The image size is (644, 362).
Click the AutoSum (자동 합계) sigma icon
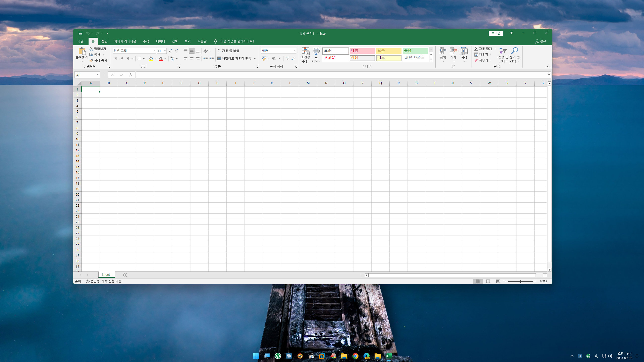click(476, 49)
